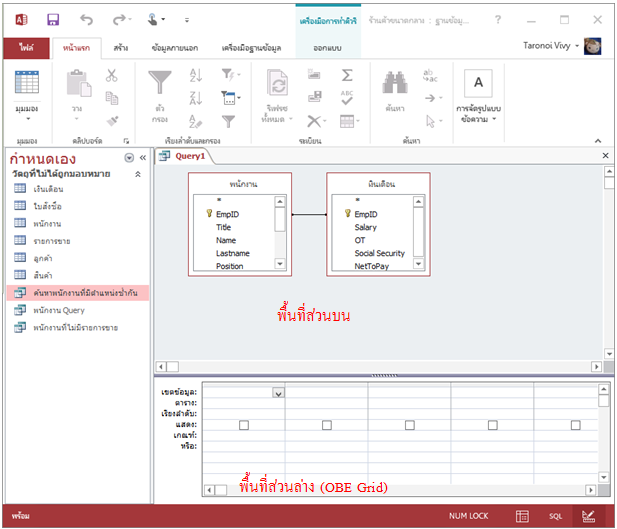
Task: Click the Totals sigma icon
Action: (347, 75)
